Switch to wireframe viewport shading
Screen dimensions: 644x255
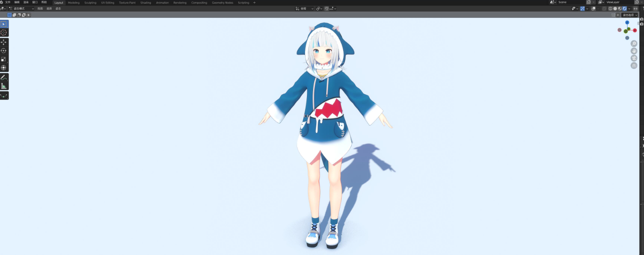pos(610,8)
